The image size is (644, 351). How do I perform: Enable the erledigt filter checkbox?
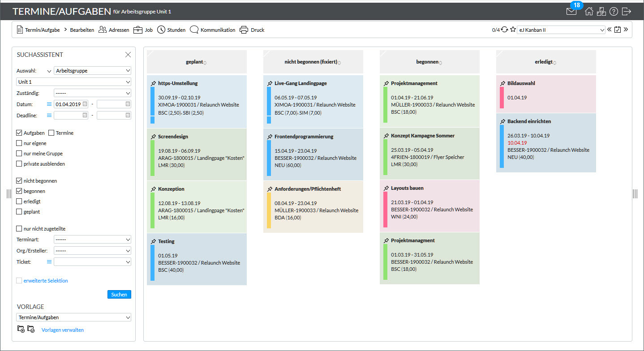click(x=19, y=201)
